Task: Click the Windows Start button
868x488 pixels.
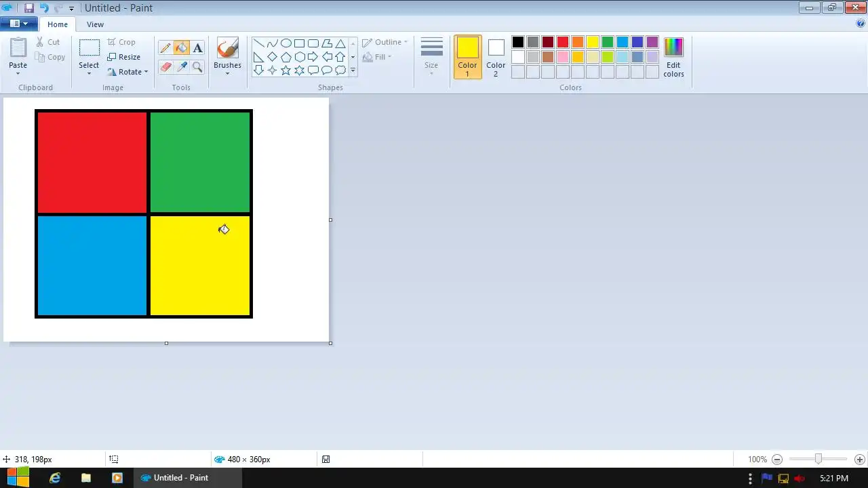Action: 18,478
